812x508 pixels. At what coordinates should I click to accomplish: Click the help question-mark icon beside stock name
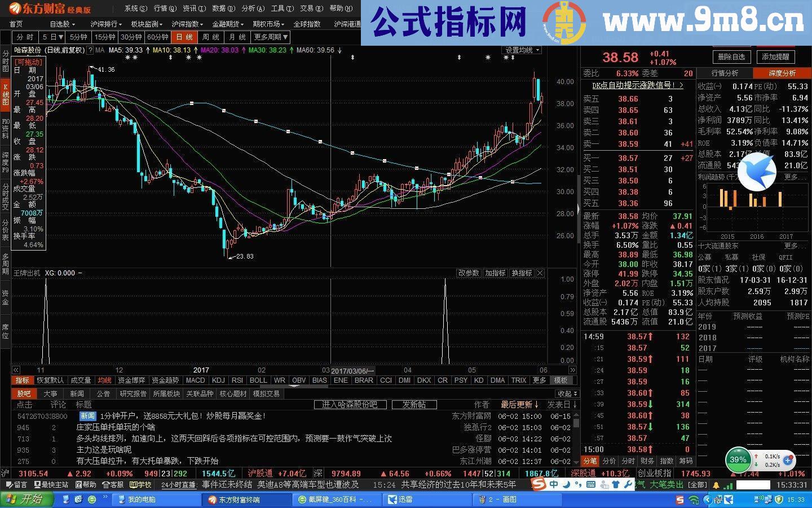click(90, 50)
